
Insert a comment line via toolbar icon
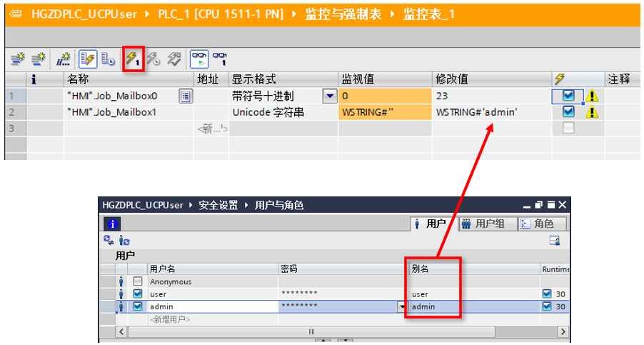pyautogui.click(x=64, y=59)
